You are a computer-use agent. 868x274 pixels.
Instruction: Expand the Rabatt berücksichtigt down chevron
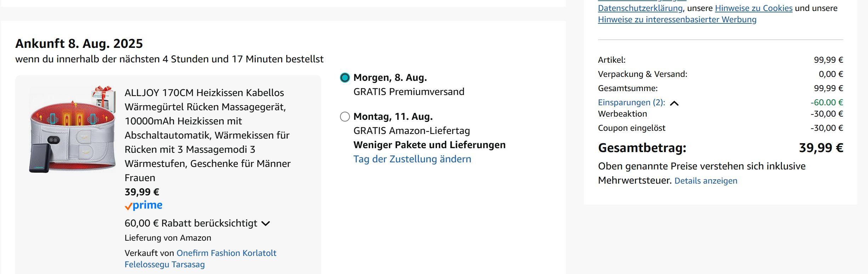(266, 224)
